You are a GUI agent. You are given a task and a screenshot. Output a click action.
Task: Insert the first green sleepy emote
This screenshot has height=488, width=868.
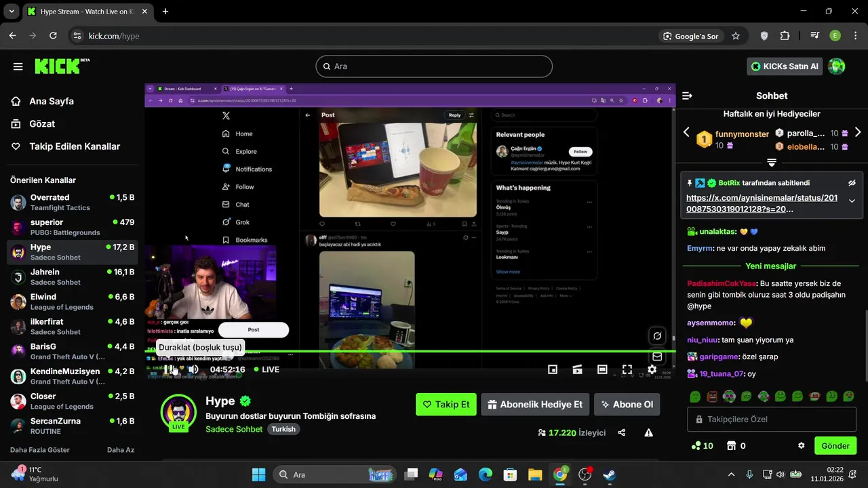tap(695, 396)
